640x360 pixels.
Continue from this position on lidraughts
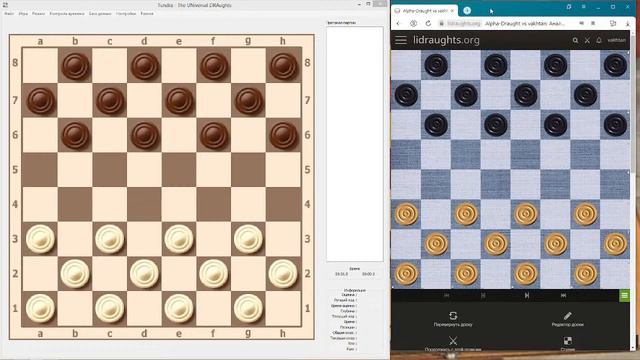tap(453, 344)
